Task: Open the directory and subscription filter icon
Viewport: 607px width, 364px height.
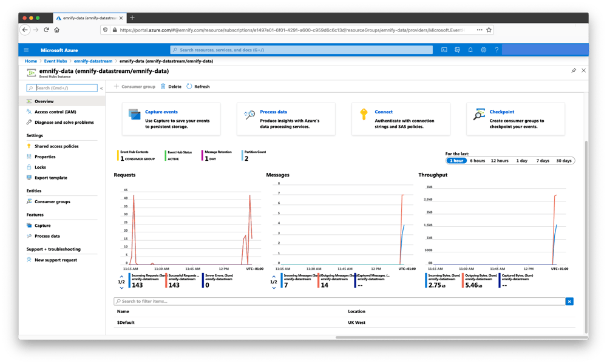Action: 457,50
